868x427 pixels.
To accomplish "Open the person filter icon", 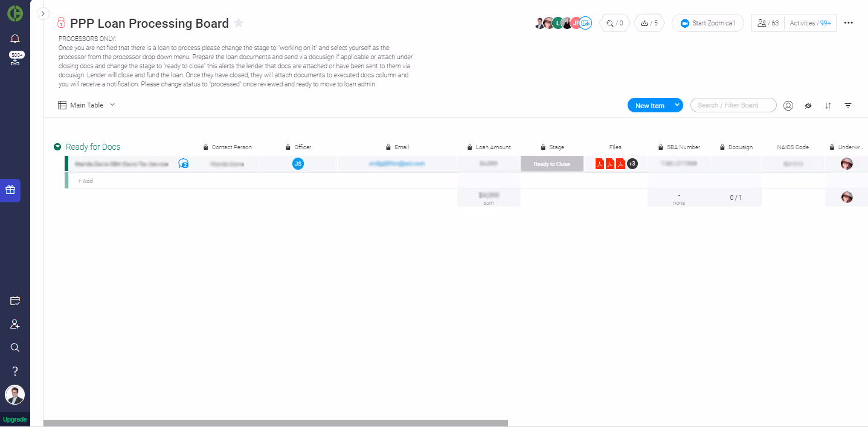I will [x=788, y=106].
